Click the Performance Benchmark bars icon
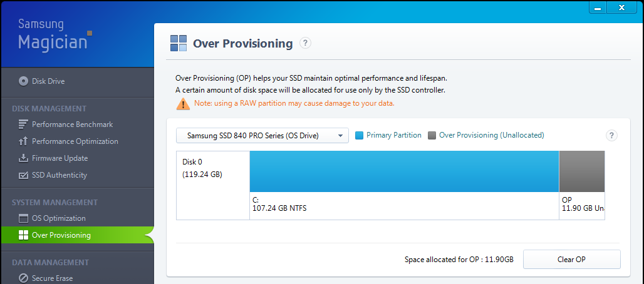Screen dimensions: 644x284 (23, 124)
